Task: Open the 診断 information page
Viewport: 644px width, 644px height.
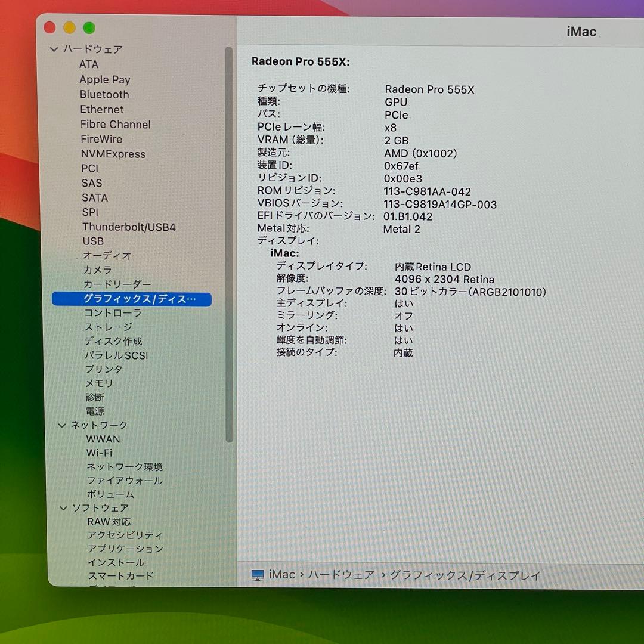Action: click(95, 397)
